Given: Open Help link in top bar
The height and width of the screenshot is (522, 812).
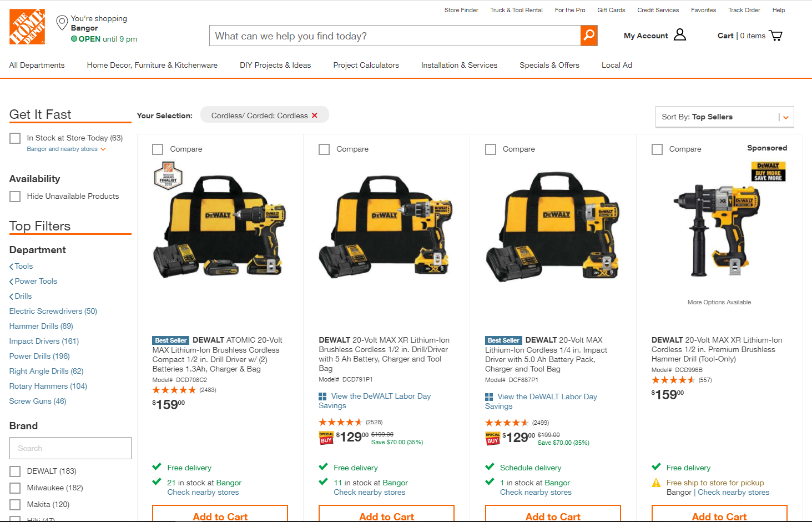Looking at the screenshot, I should coord(779,10).
